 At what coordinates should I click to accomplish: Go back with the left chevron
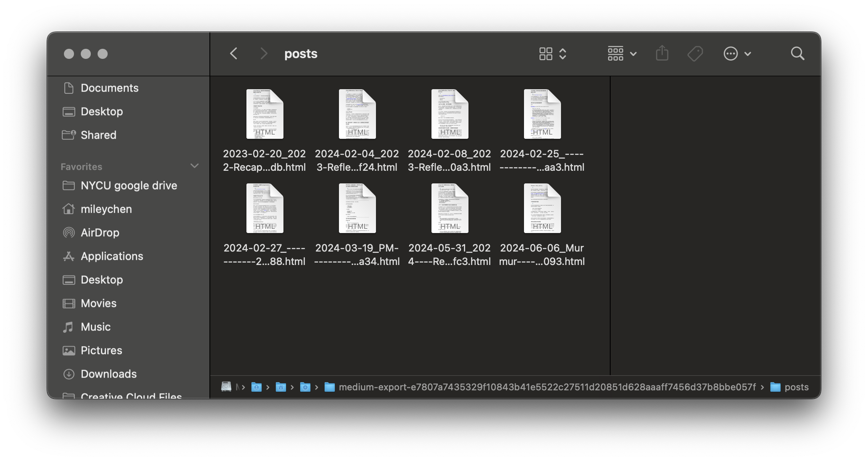coord(234,53)
